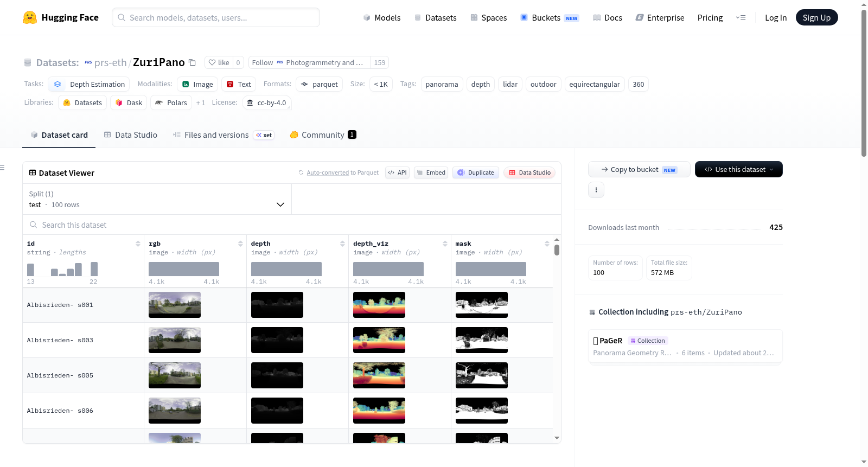
Task: Click the Hugging Face logo icon
Action: click(30, 17)
